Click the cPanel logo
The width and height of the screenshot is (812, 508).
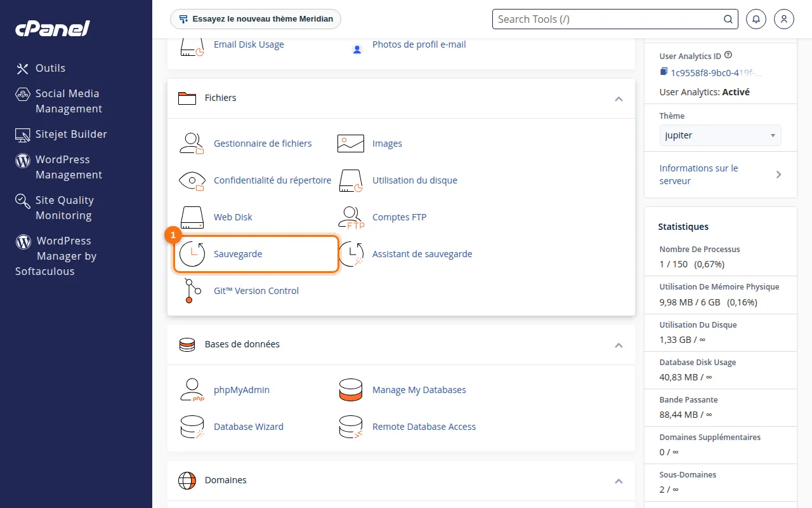coord(52,29)
